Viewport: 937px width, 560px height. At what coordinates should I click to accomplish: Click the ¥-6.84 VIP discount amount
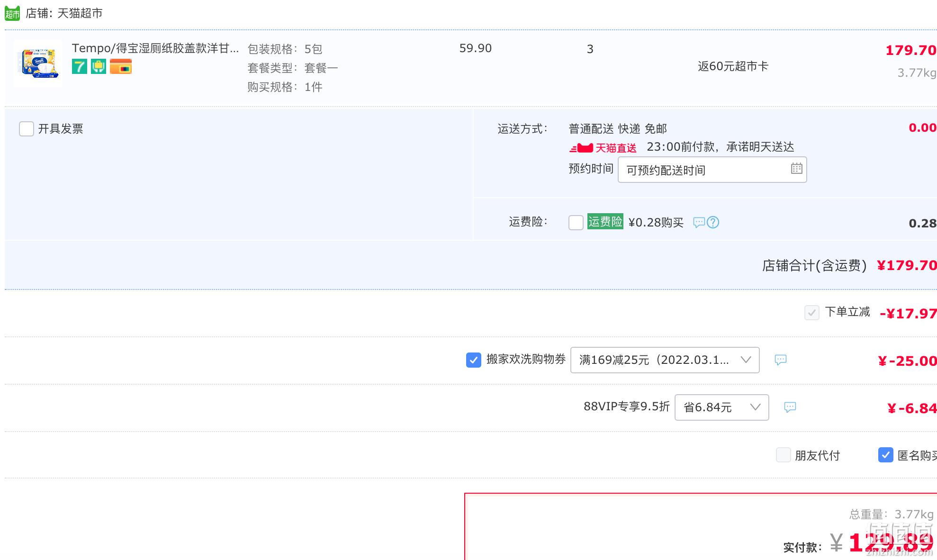(x=912, y=408)
